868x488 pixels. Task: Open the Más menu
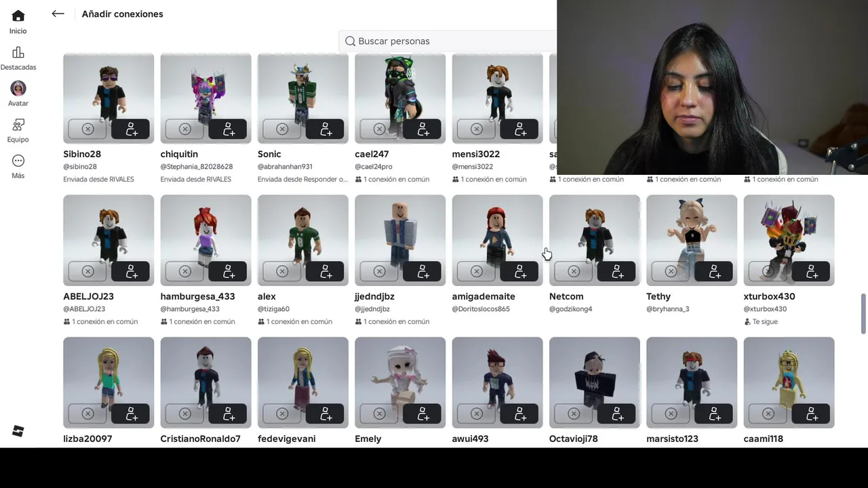click(x=18, y=167)
